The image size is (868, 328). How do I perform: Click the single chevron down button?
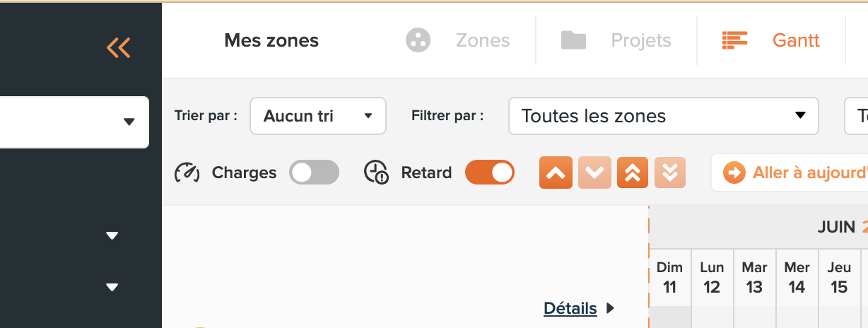pos(594,173)
